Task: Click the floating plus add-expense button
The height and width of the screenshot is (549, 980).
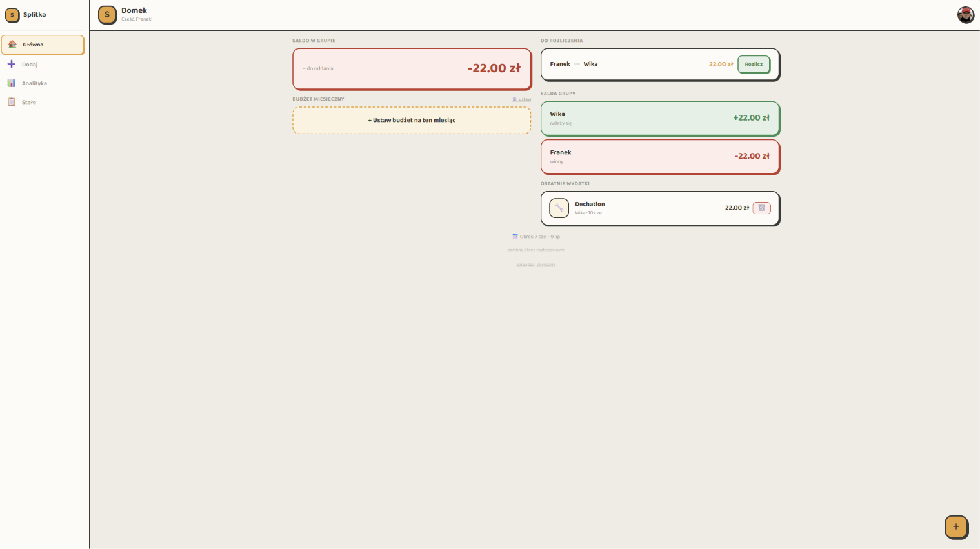Action: [x=956, y=526]
